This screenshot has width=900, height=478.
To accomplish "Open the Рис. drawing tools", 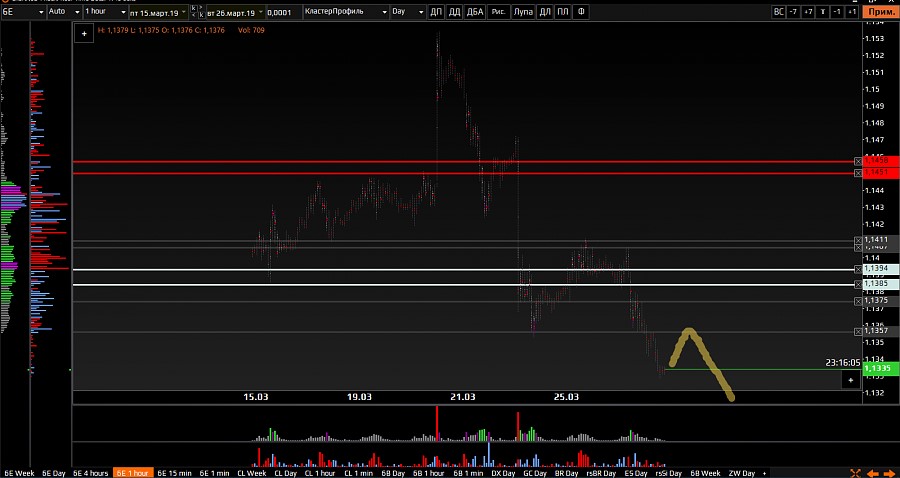I will tap(498, 12).
